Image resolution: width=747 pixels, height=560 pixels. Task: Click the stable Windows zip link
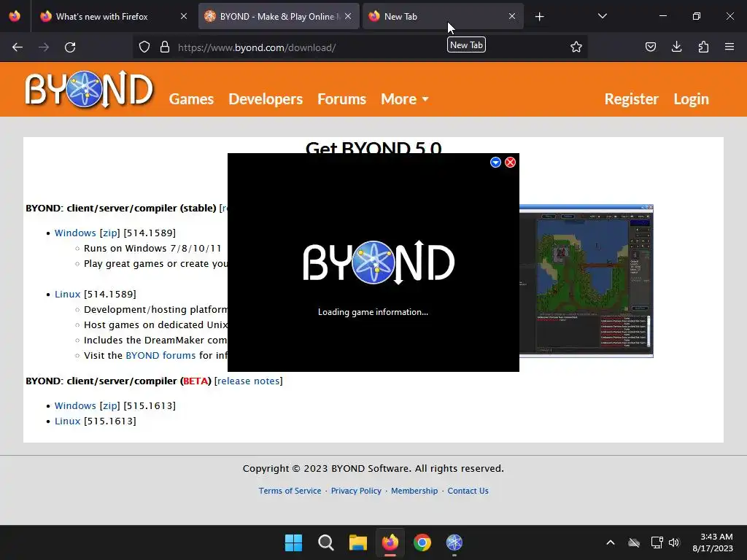(110, 233)
